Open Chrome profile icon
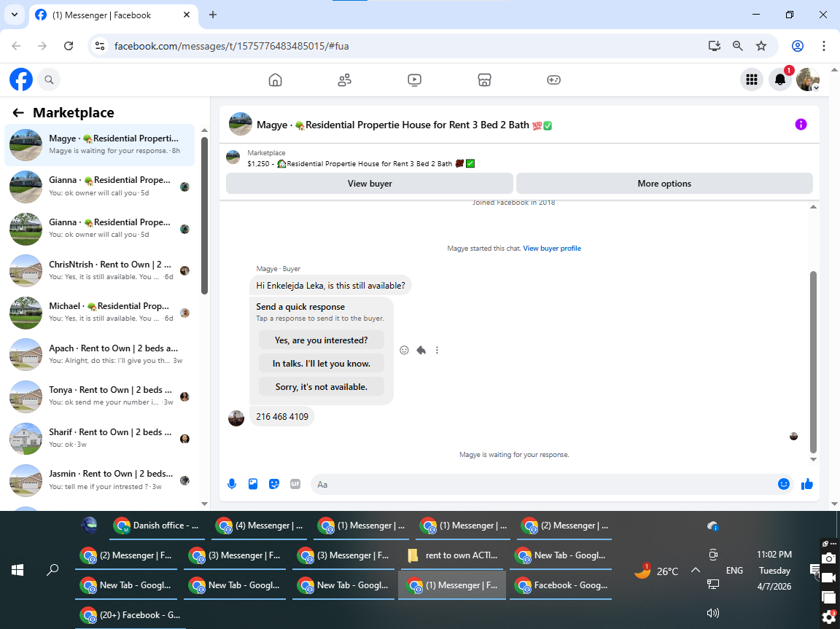 (x=798, y=46)
